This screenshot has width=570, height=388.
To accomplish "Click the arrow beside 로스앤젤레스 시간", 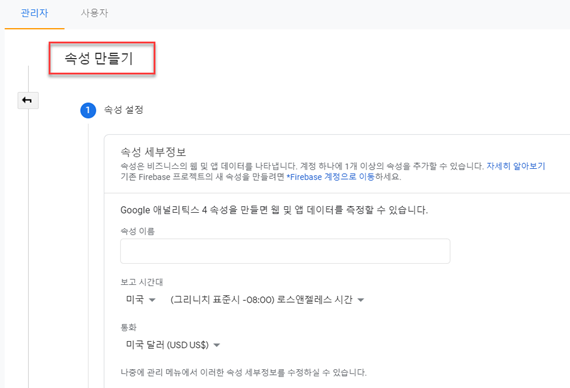I will coord(361,300).
